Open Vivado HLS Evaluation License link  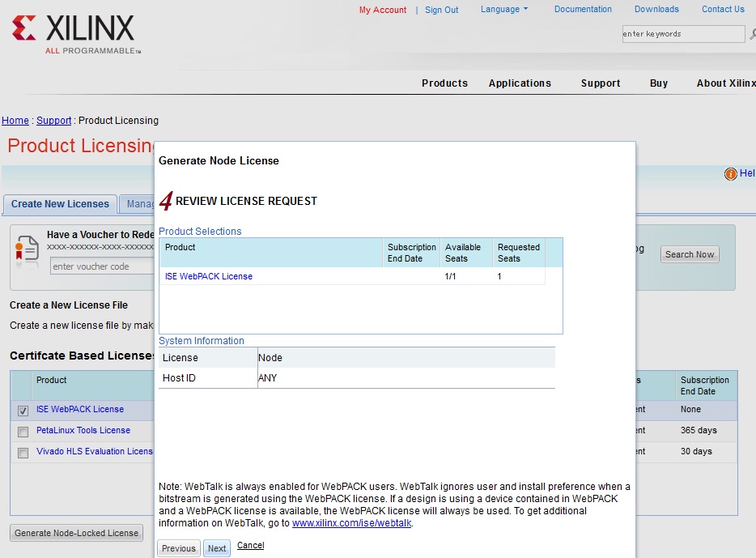[x=95, y=451]
